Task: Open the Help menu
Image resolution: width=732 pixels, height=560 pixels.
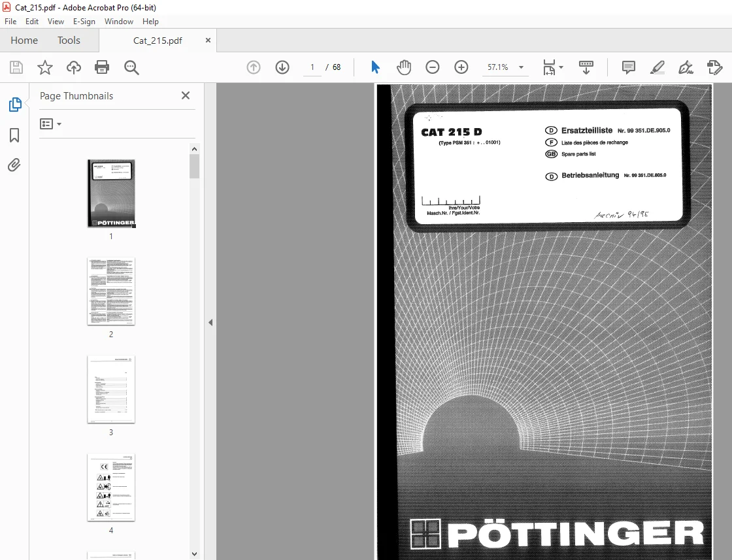Action: point(150,22)
